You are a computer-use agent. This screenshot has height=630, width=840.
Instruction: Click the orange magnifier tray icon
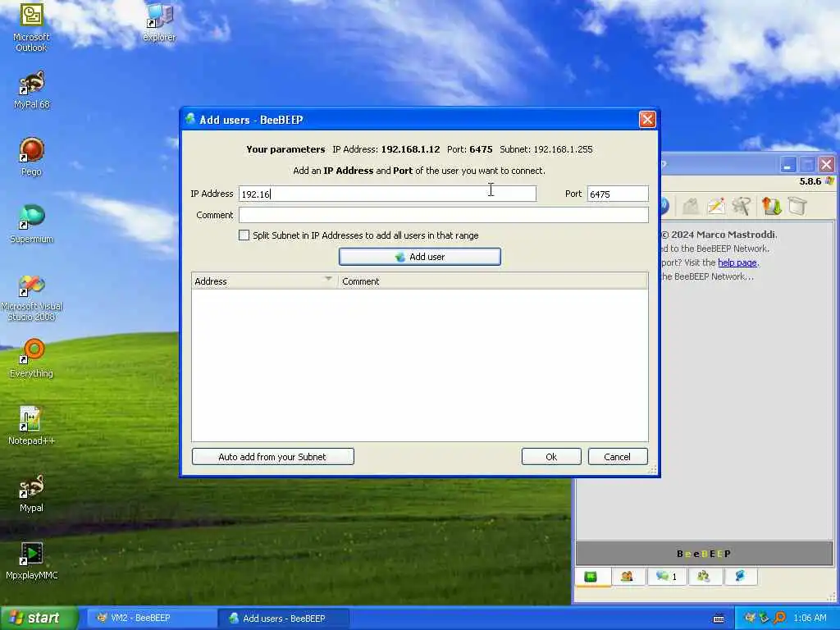point(779,619)
